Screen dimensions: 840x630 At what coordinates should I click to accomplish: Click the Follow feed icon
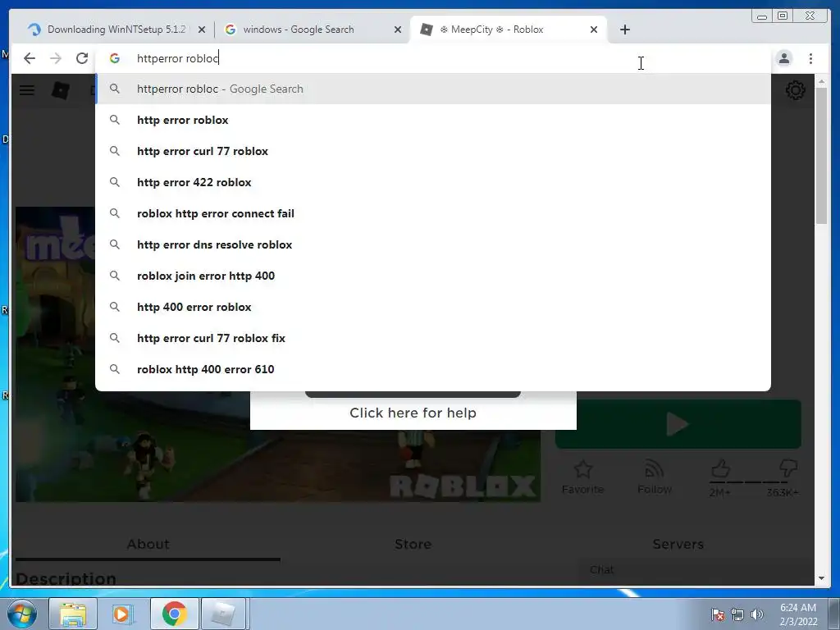tap(654, 468)
